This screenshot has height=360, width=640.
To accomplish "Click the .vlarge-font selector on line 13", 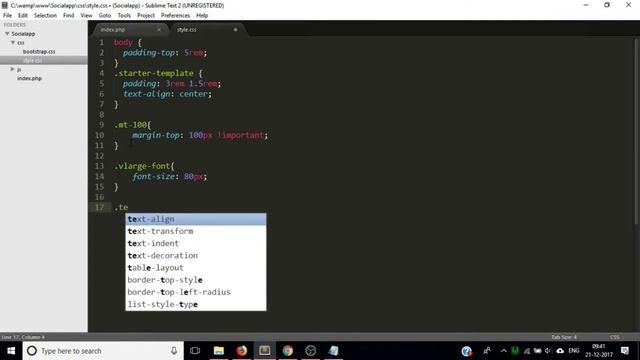I will coord(142,166).
